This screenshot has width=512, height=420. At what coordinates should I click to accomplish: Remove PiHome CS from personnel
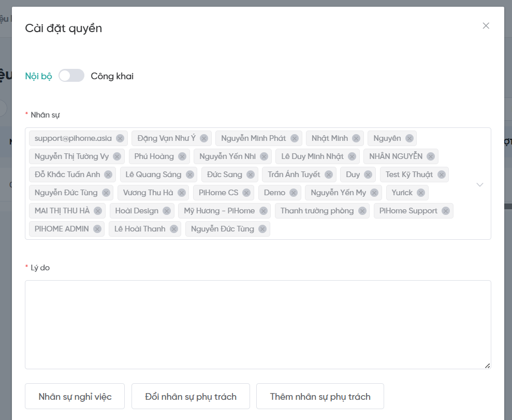(246, 193)
